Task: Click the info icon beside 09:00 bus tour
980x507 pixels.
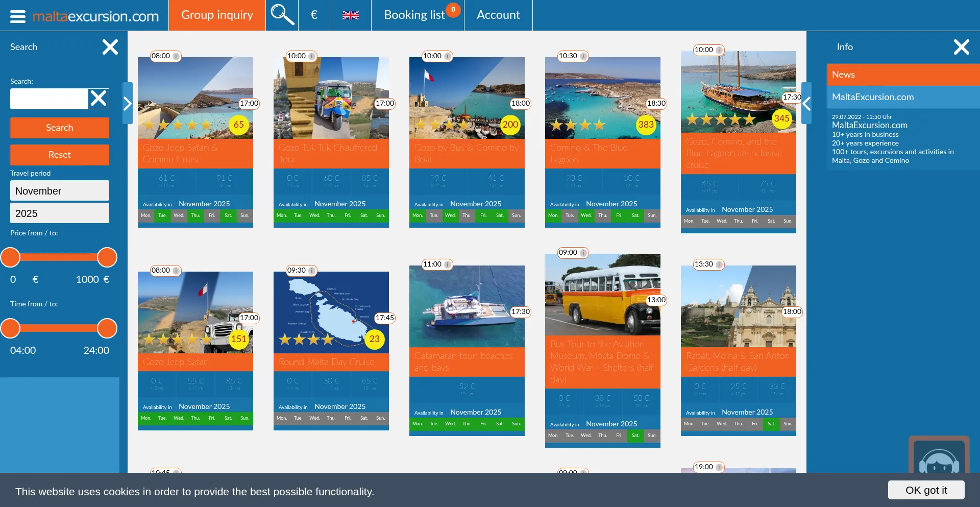Action: pos(583,253)
